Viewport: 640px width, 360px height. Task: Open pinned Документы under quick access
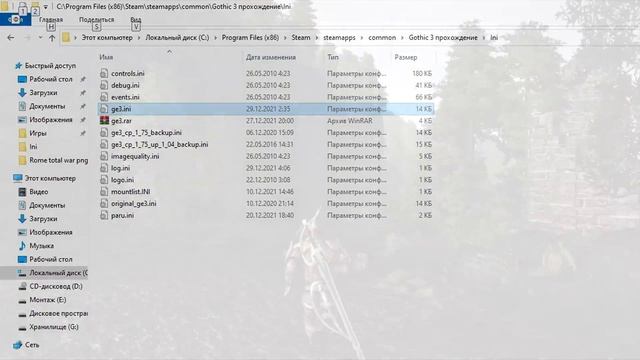click(47, 106)
